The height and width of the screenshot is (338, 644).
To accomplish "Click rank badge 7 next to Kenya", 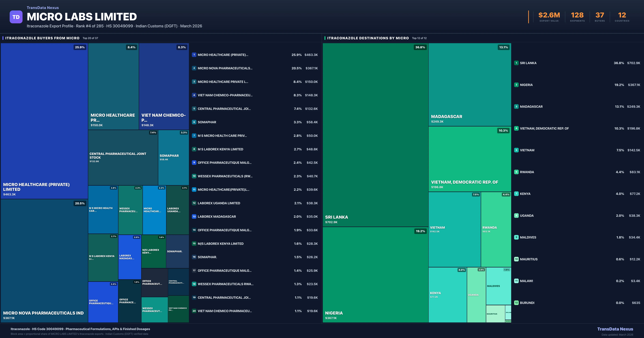I will point(516,194).
